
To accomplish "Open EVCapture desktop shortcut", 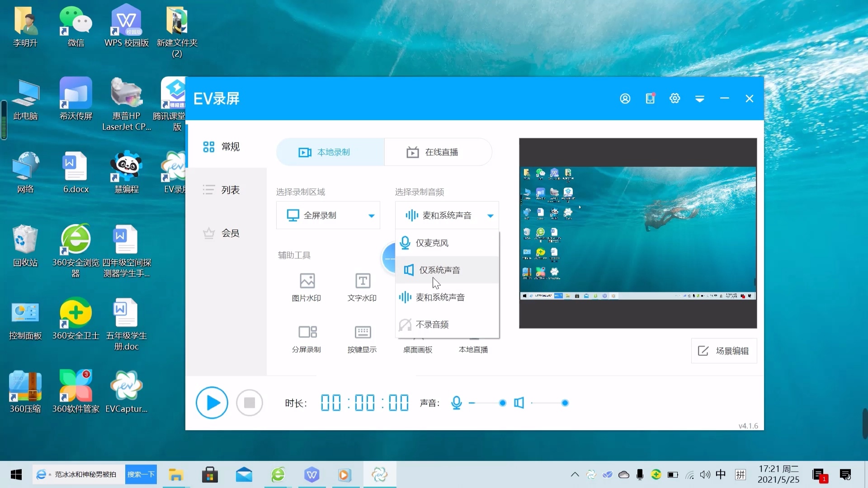I will coord(127,392).
